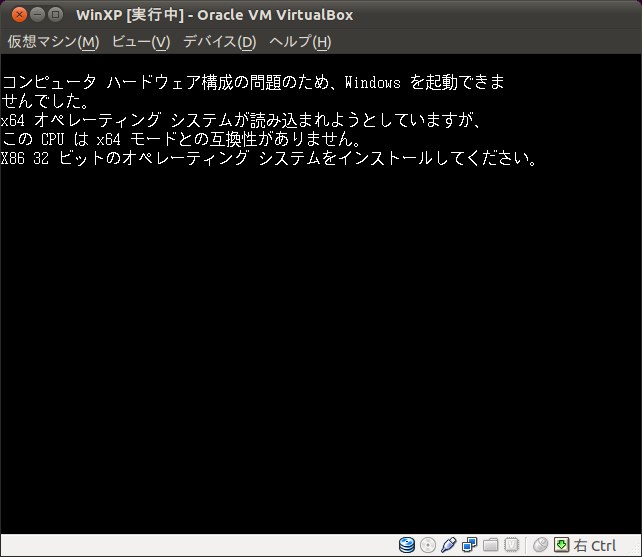Click the 右 Ctrl host key label
642x557 pixels.
coord(595,546)
